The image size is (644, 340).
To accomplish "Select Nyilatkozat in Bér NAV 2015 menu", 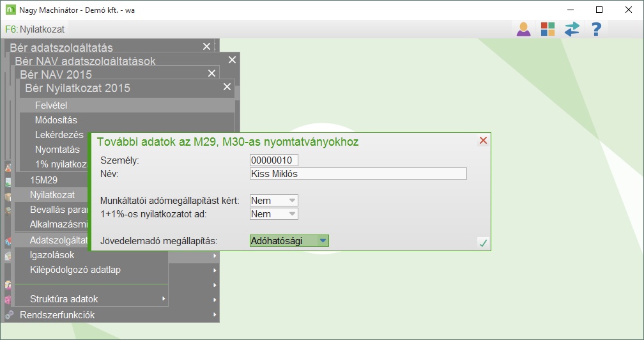I will (x=51, y=195).
